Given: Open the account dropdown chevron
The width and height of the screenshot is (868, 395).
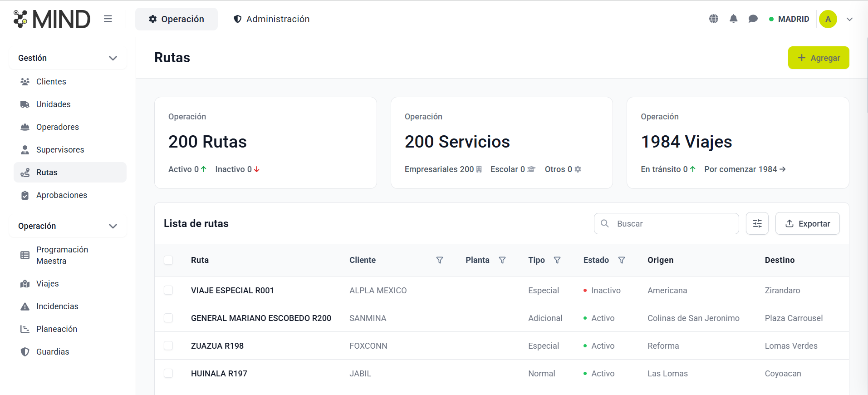Looking at the screenshot, I should [x=850, y=19].
